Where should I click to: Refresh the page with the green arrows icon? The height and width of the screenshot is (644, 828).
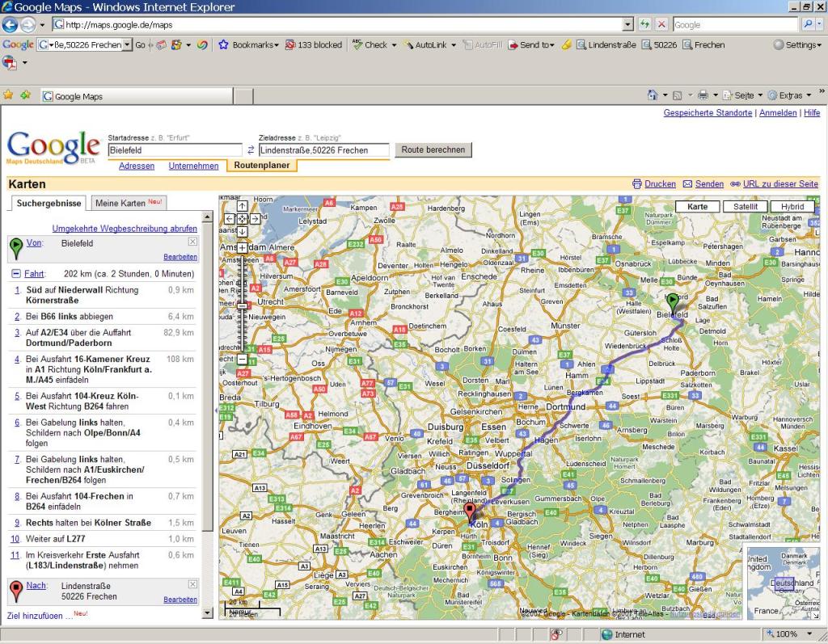pyautogui.click(x=644, y=24)
